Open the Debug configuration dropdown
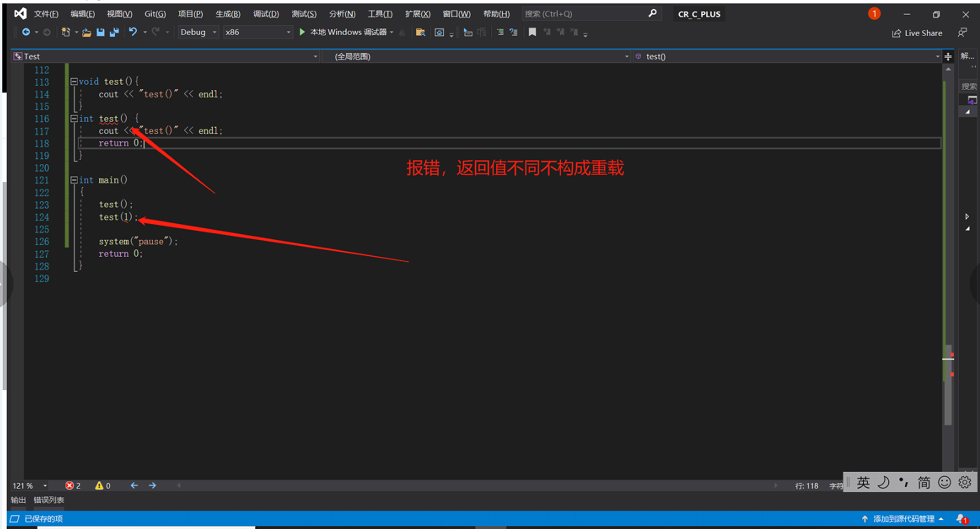The image size is (980, 529). 198,32
